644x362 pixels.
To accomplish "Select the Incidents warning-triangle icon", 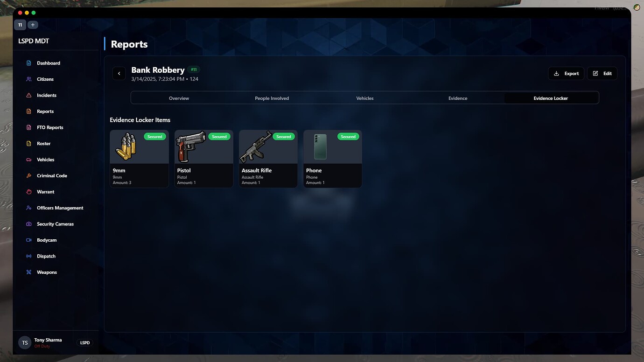I will (x=29, y=95).
